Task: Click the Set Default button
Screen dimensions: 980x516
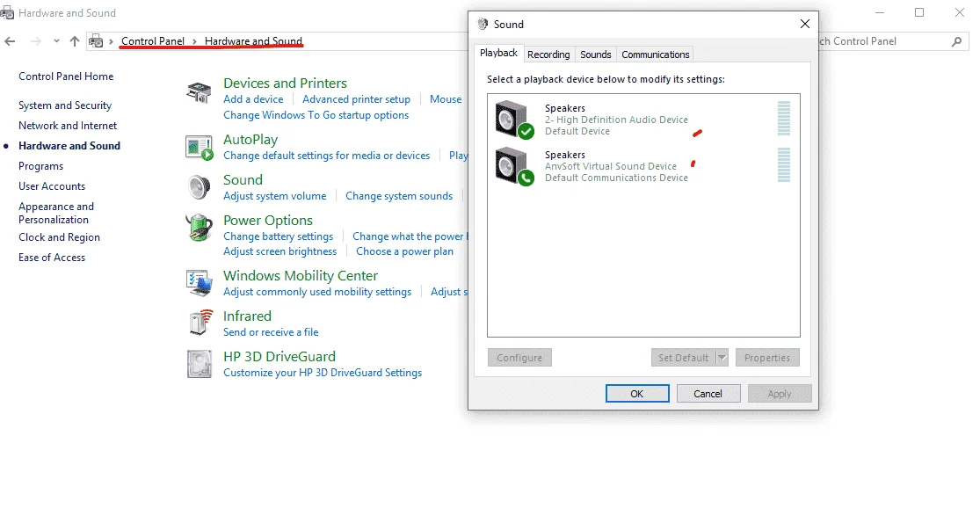Action: 683,358
